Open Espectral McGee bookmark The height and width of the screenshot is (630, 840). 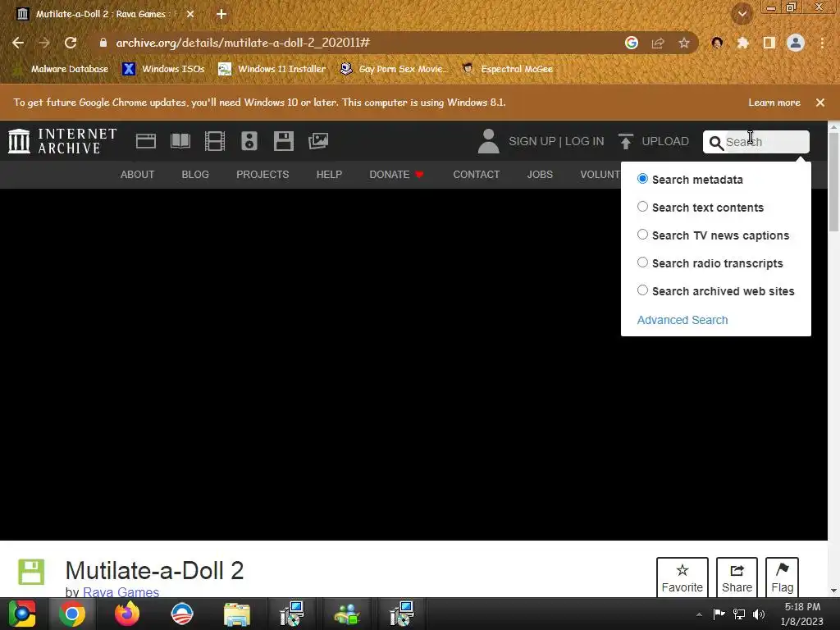[507, 69]
